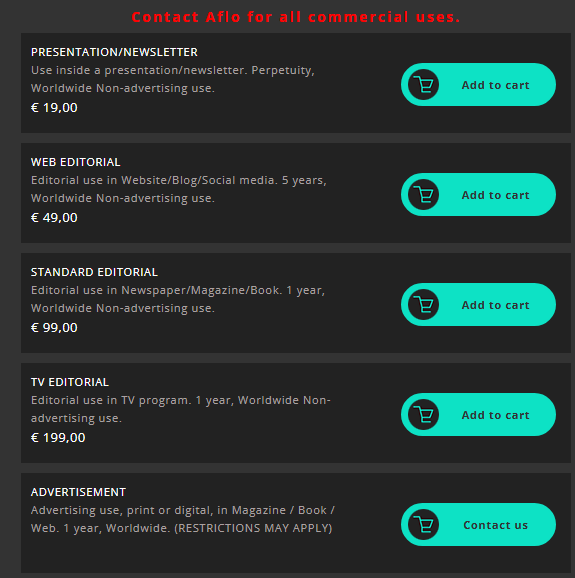Click cart icon for Standard Editorial license
575x578 pixels.
[423, 304]
